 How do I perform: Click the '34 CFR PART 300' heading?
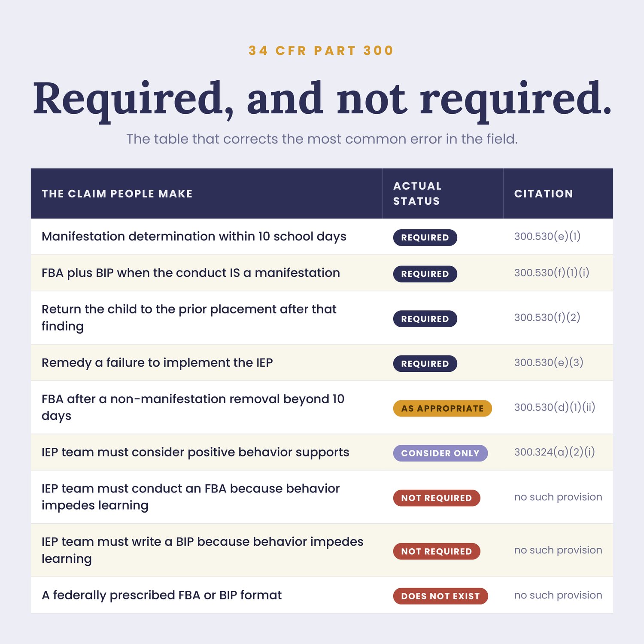pos(321,51)
